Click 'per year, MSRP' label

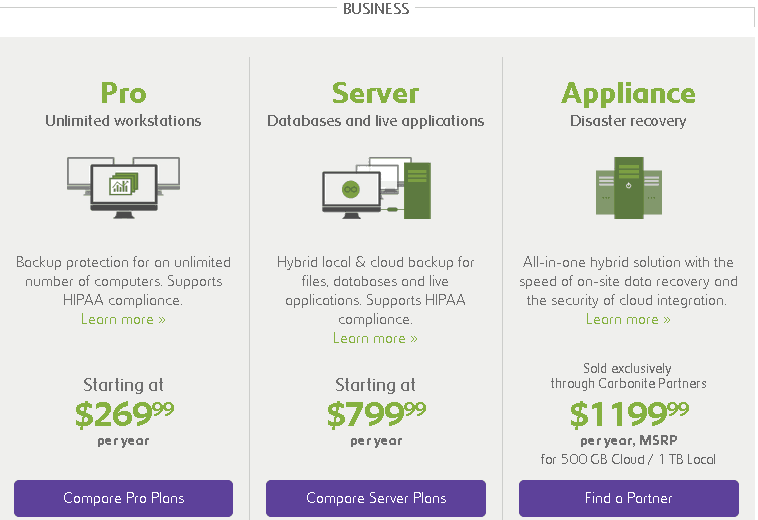(x=628, y=441)
